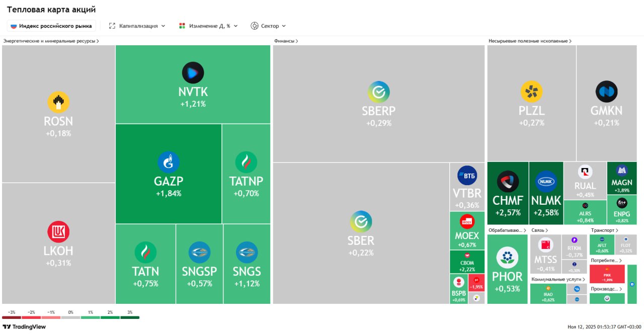Click the VTB bank logo icon
Viewport: 644px width, 334px height.
467,176
